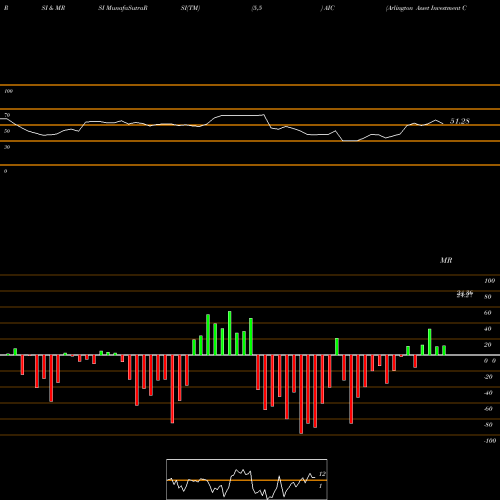Click the '-40' label on MR axis
Viewport: 500px width, 500px height.
488,393
